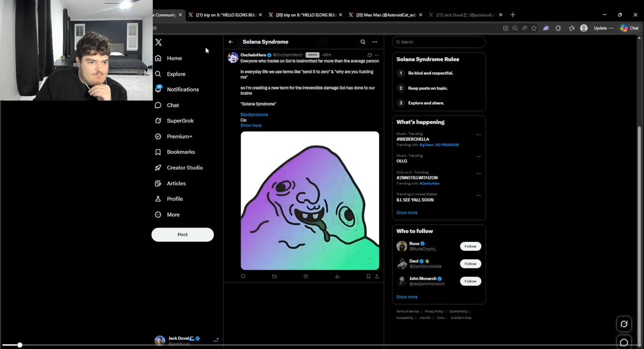The image size is (644, 349).
Task: Open favorites list icon in toolbar
Action: [571, 29]
